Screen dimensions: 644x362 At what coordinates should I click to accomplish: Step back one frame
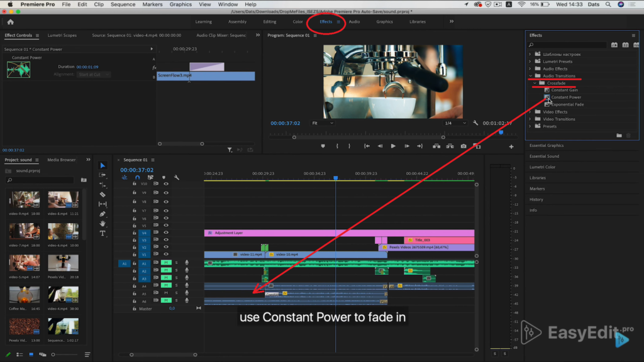coord(380,146)
